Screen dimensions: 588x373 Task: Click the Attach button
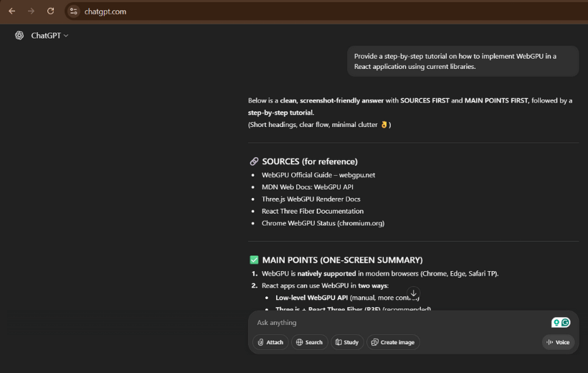(x=271, y=342)
